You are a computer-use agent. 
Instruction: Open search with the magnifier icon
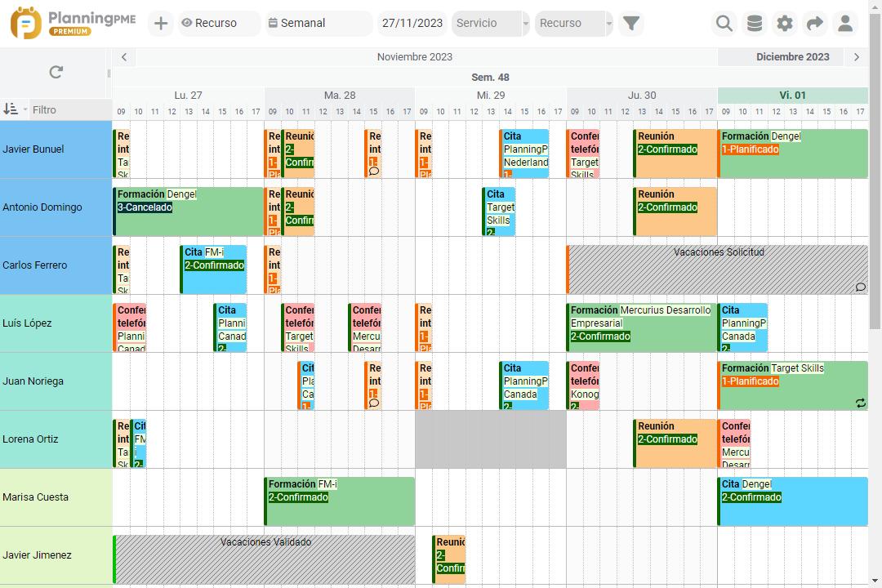coord(724,23)
